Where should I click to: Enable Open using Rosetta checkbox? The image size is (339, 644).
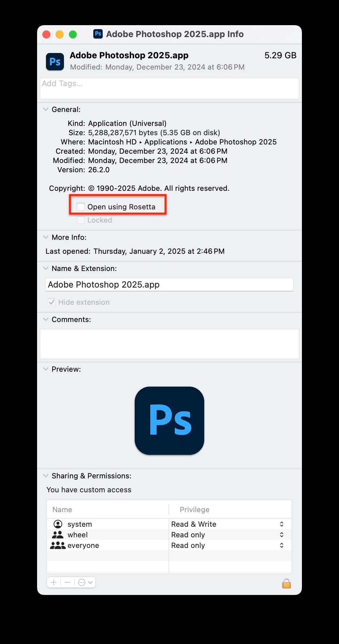[81, 207]
